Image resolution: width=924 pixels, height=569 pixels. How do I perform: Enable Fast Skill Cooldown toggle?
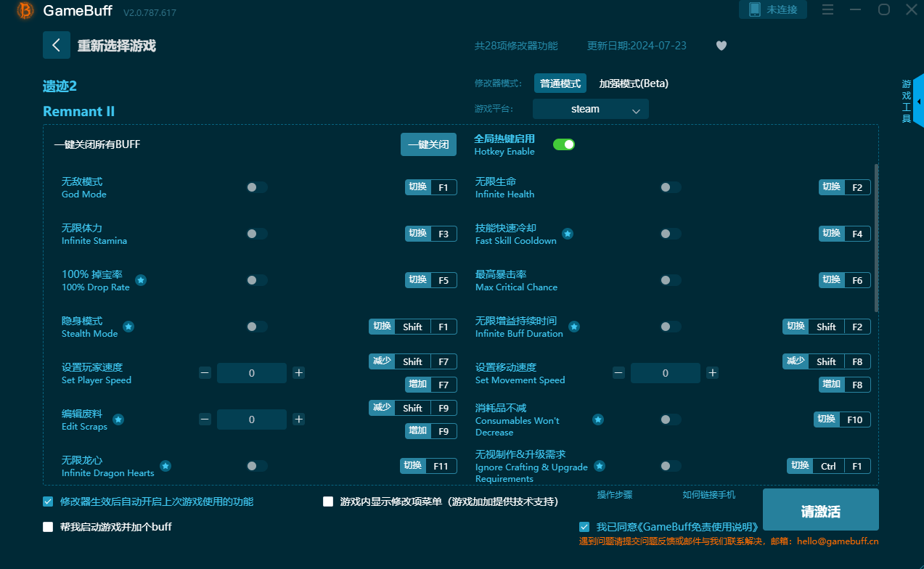671,234
